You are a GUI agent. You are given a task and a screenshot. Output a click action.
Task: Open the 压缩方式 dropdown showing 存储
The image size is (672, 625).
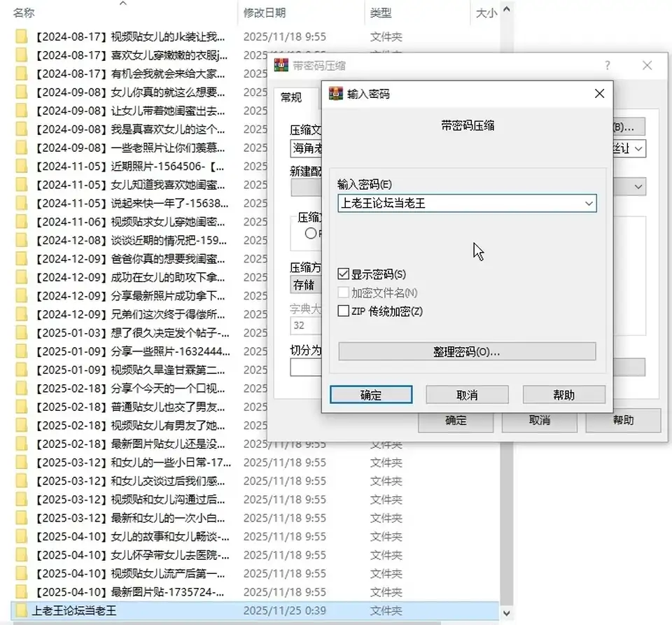(x=306, y=285)
